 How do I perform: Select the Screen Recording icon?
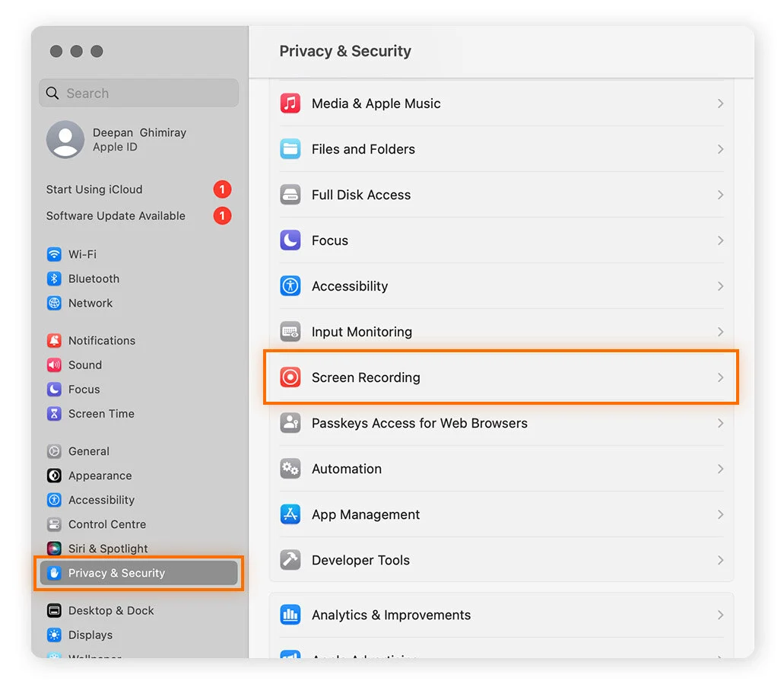click(x=290, y=377)
